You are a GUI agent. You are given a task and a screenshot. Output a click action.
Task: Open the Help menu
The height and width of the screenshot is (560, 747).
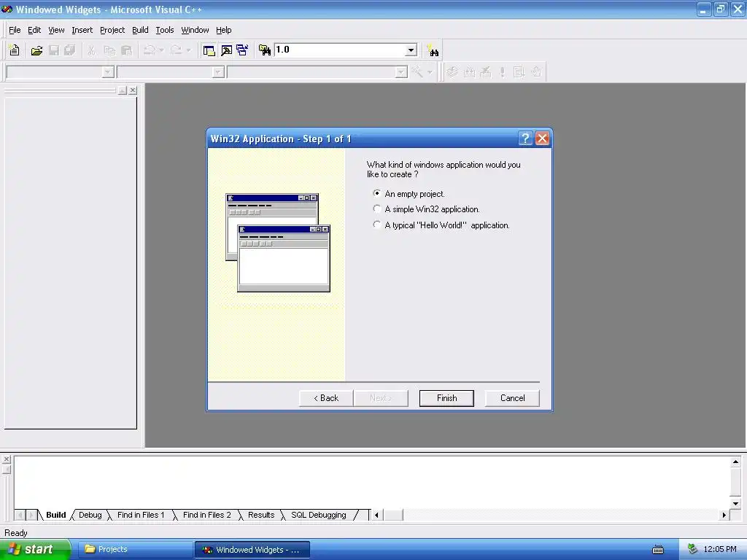pyautogui.click(x=223, y=30)
